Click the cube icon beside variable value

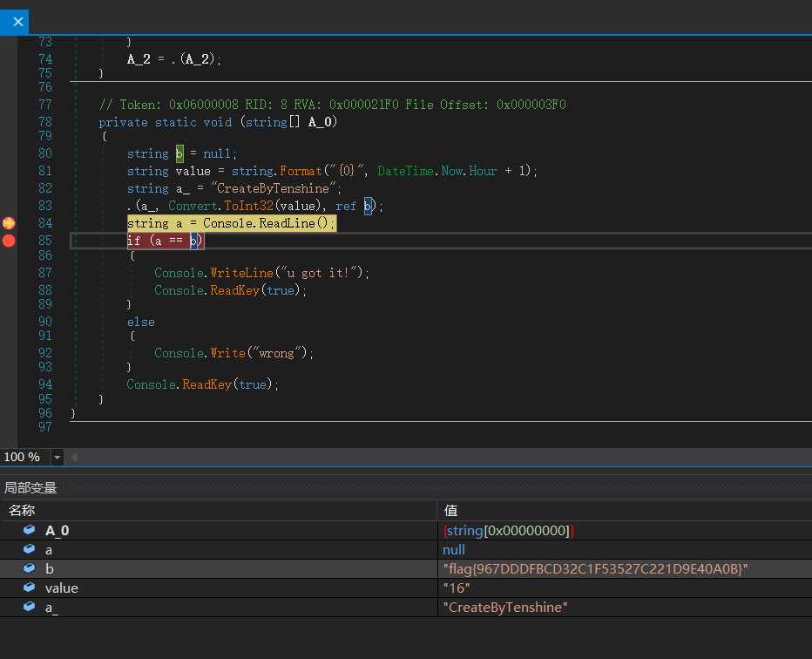(x=29, y=588)
